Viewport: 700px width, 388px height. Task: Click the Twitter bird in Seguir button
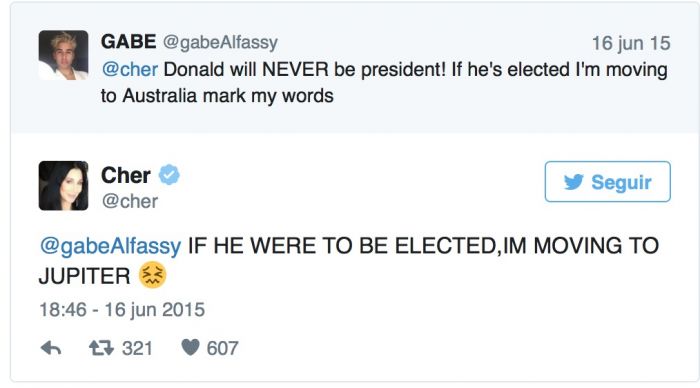(x=573, y=182)
